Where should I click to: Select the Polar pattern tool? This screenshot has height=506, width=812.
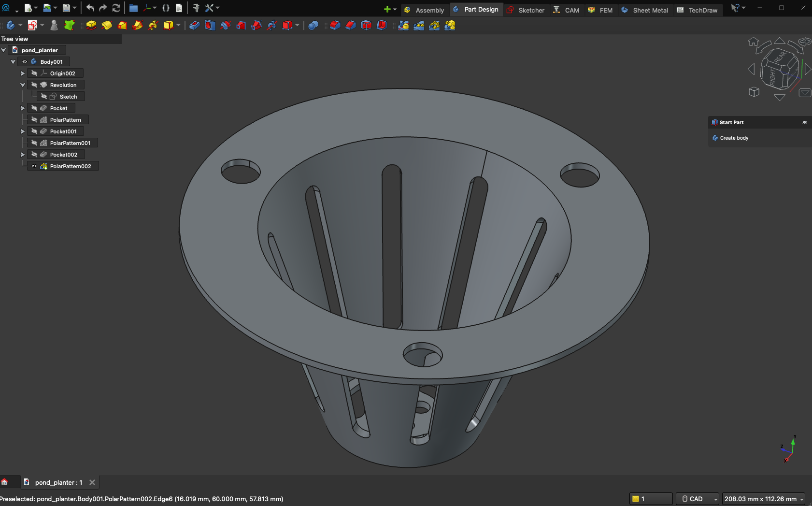(434, 25)
